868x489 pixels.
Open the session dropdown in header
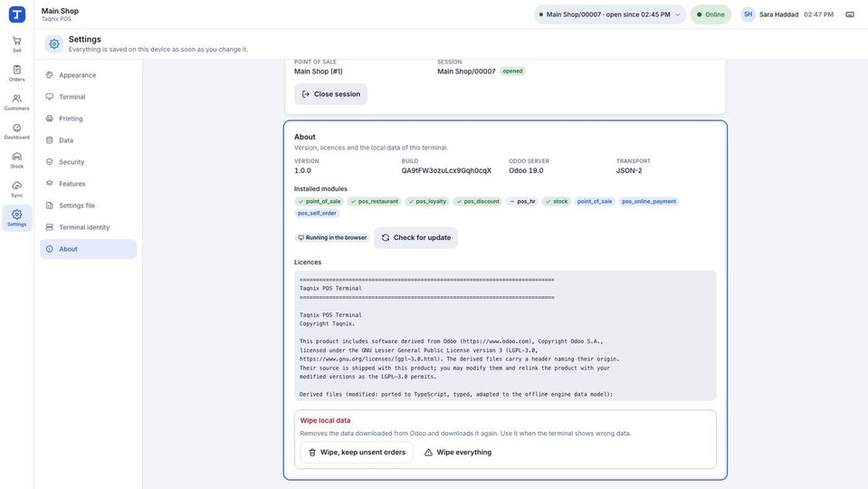tap(610, 14)
